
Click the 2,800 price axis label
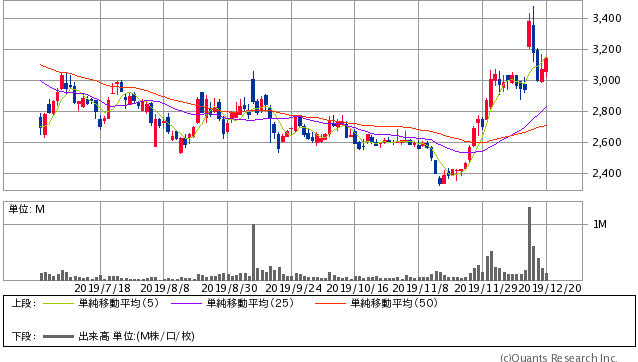607,111
